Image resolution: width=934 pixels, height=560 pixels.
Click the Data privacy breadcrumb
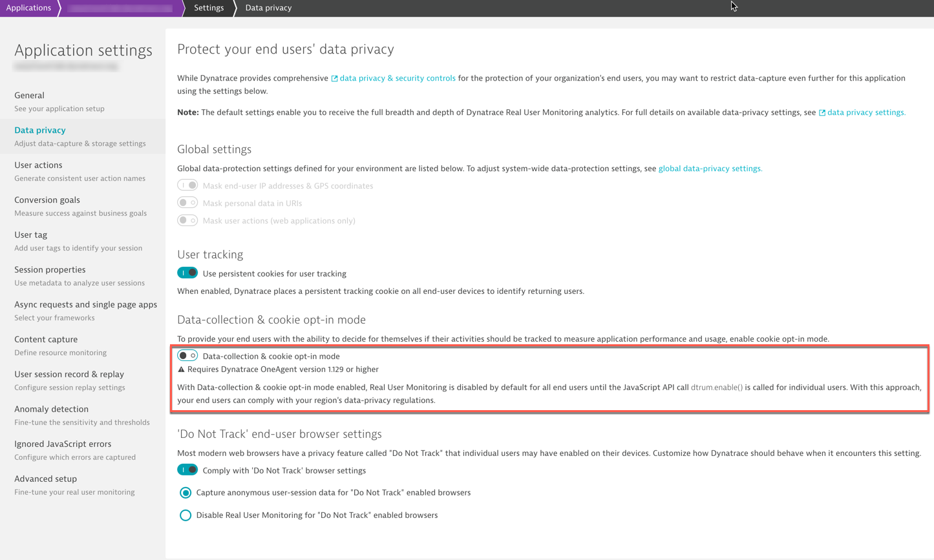point(268,8)
